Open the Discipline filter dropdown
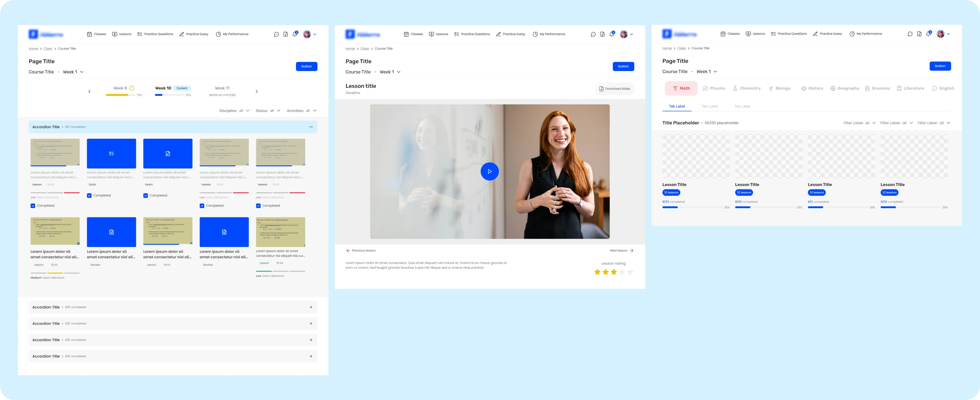Viewport: 980px width, 400px height. point(234,111)
